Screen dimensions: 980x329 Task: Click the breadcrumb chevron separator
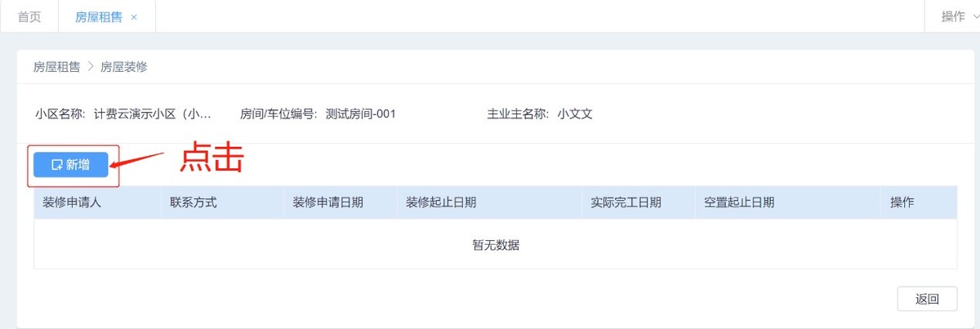[x=91, y=67]
